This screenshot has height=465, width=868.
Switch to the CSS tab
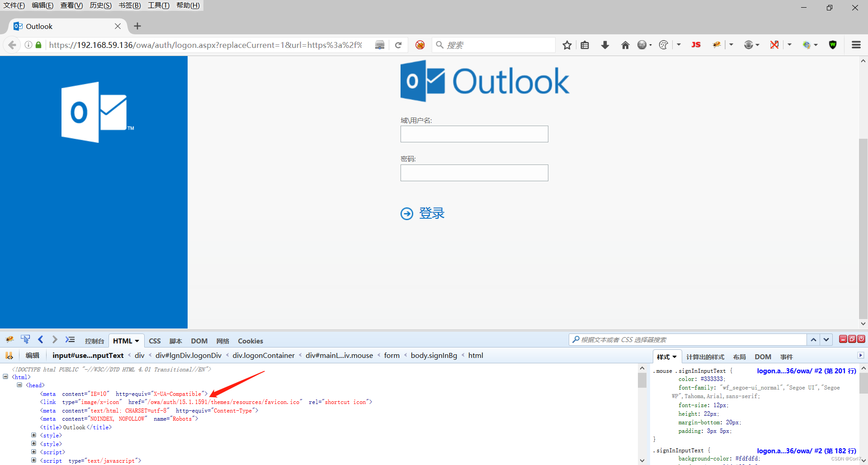tap(155, 341)
